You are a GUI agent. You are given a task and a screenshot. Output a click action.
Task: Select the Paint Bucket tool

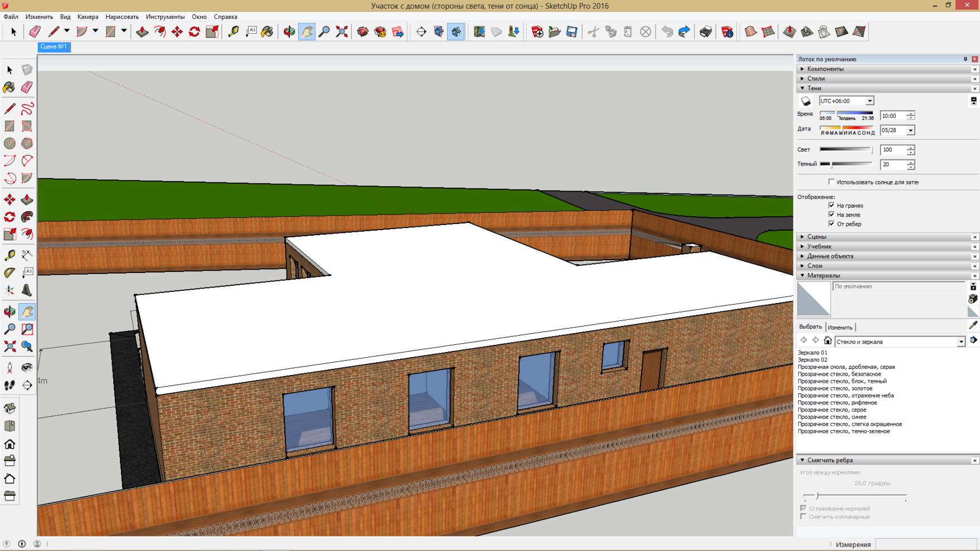tap(9, 87)
